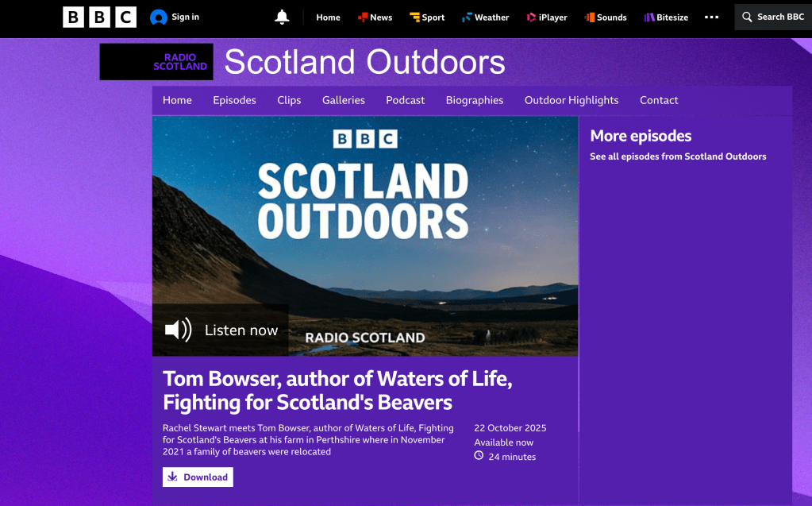Switch to the Episodes tab
812x506 pixels.
pyautogui.click(x=234, y=100)
